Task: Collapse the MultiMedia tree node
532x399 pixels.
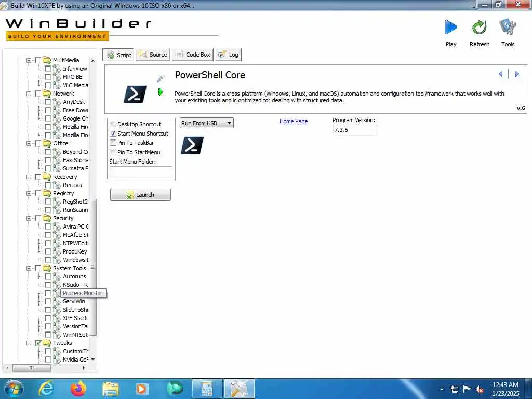Action: [x=29, y=60]
